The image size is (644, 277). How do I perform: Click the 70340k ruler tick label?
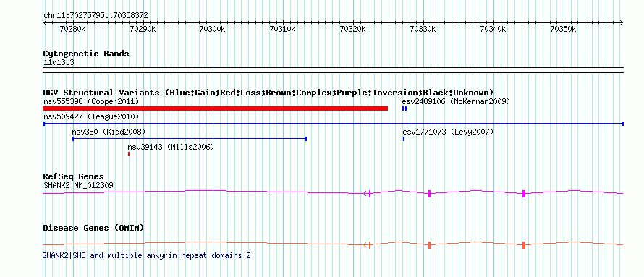point(493,29)
